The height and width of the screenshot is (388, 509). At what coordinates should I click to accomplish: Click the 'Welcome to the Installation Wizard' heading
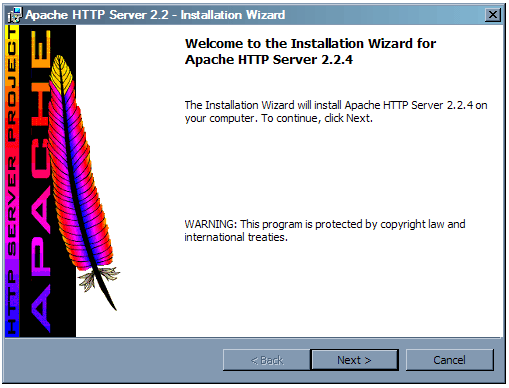pos(310,51)
